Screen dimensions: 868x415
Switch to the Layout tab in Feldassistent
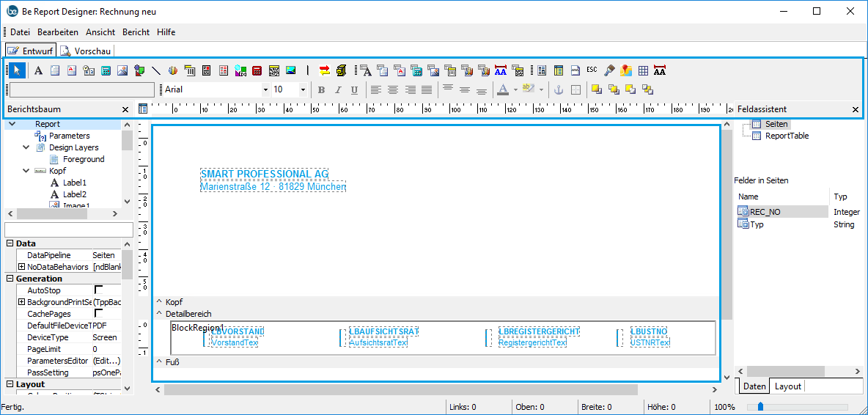click(x=788, y=386)
